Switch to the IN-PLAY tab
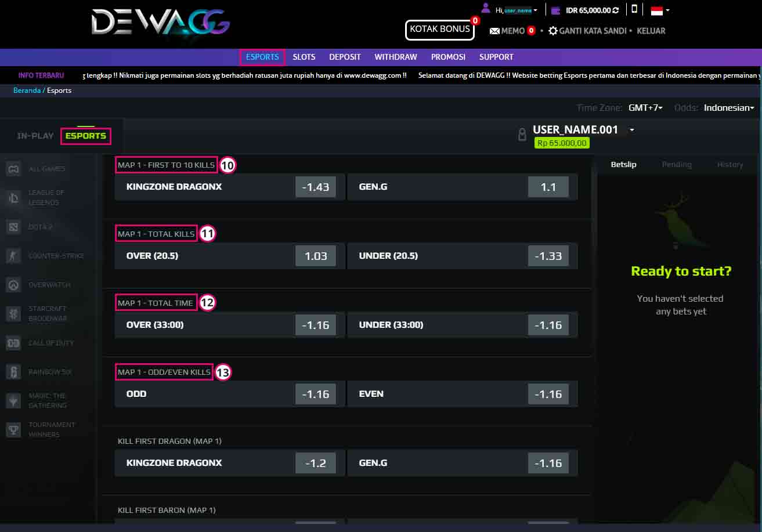This screenshot has height=532, width=762. tap(35, 136)
